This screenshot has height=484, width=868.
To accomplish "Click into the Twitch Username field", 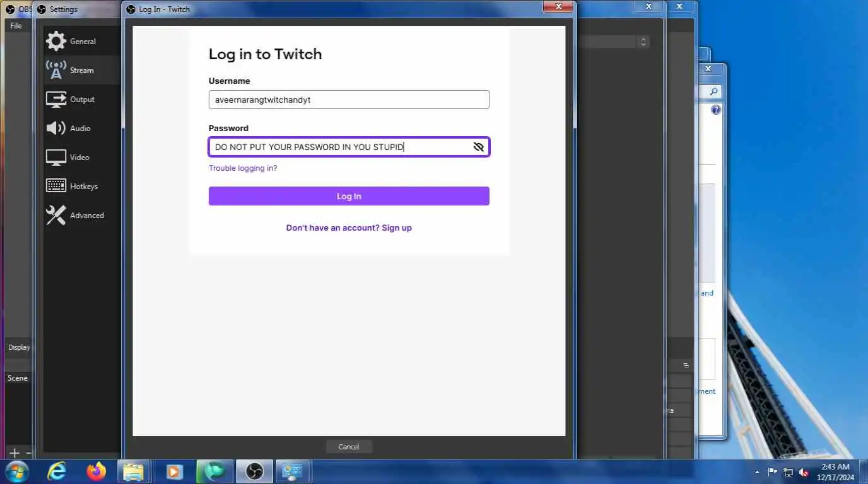I will tap(349, 100).
